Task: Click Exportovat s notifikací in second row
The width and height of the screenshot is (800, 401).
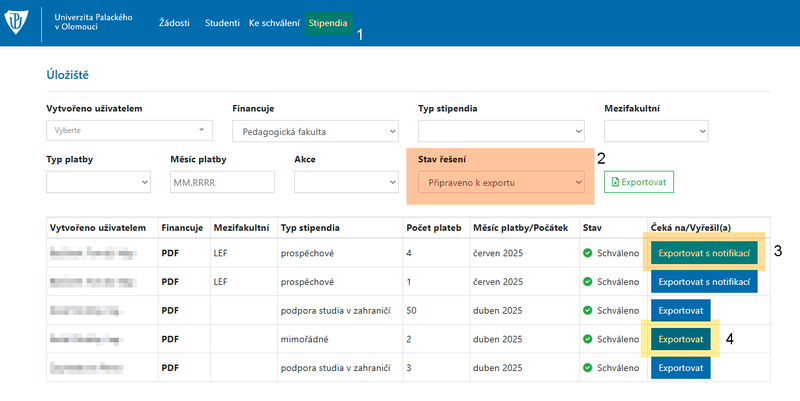Action: 704,282
